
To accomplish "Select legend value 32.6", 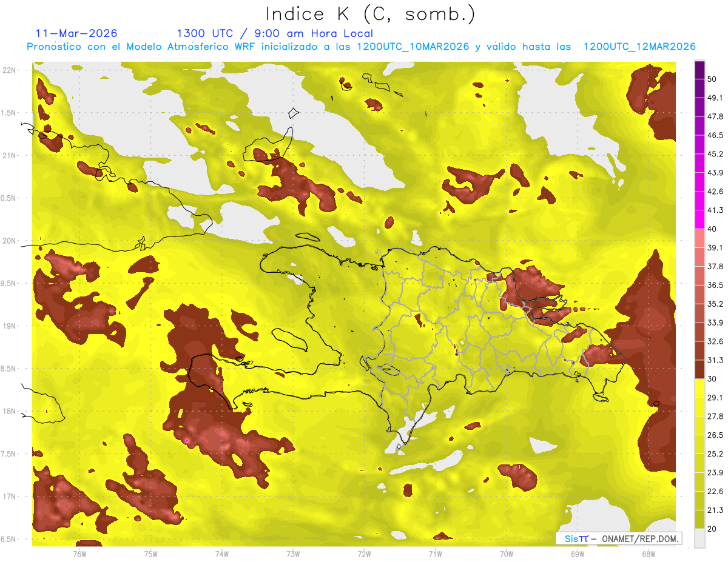I will [715, 341].
